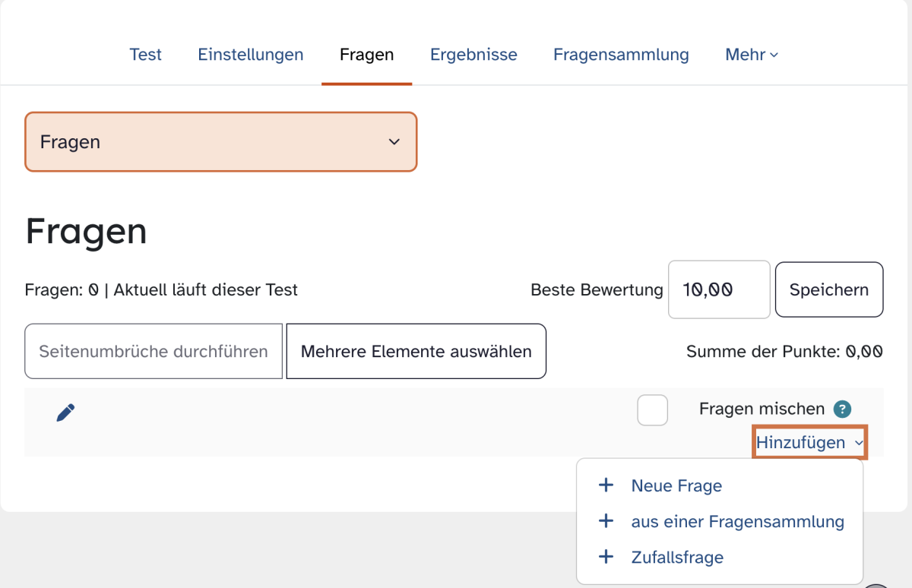
Task: Click the Seitenumbrüche durchführen button
Action: (154, 351)
